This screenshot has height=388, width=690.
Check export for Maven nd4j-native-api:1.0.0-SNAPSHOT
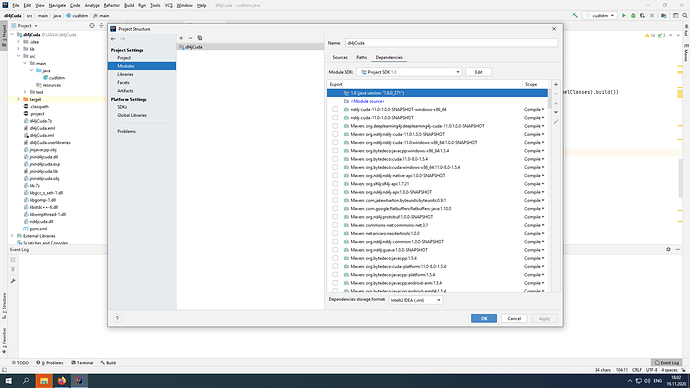335,176
